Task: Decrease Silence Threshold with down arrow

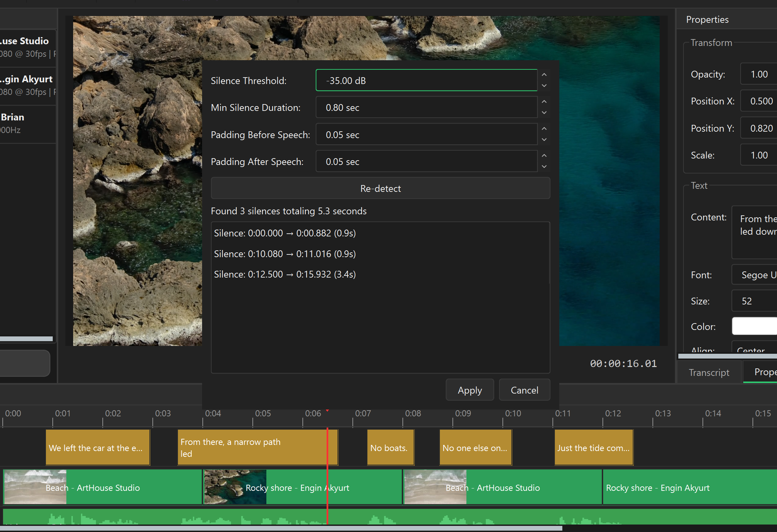Action: click(x=544, y=86)
